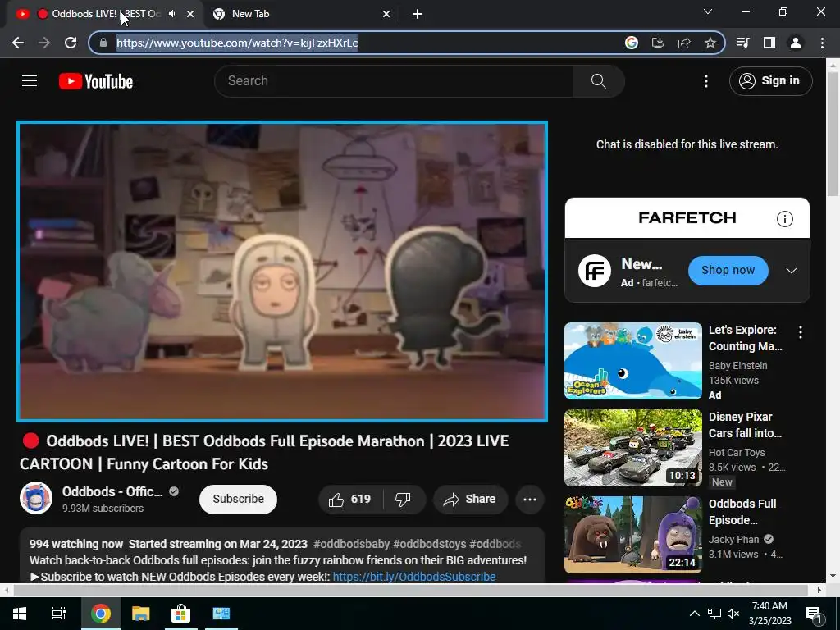Viewport: 840px width, 630px height.
Task: Open tab search dropdown chevron
Action: pos(708,11)
